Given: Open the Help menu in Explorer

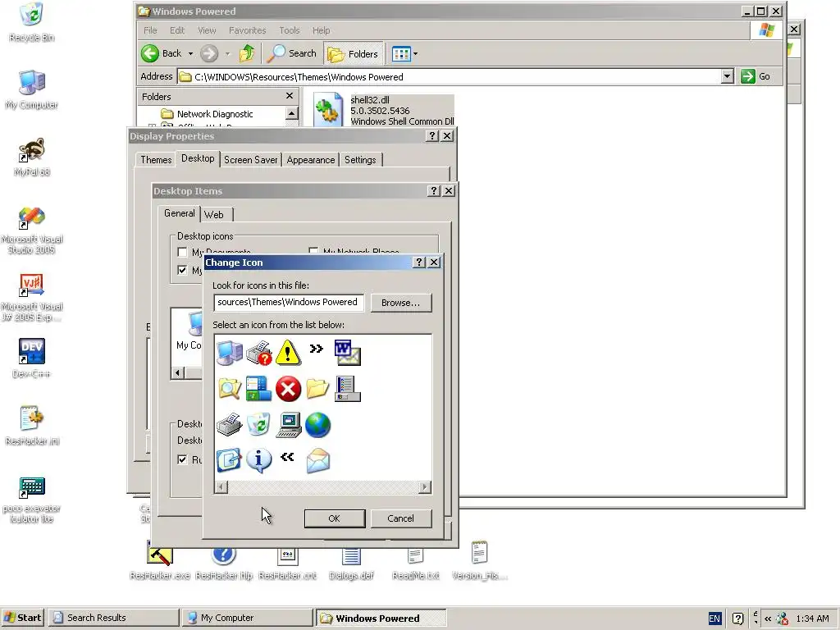Looking at the screenshot, I should pyautogui.click(x=322, y=30).
